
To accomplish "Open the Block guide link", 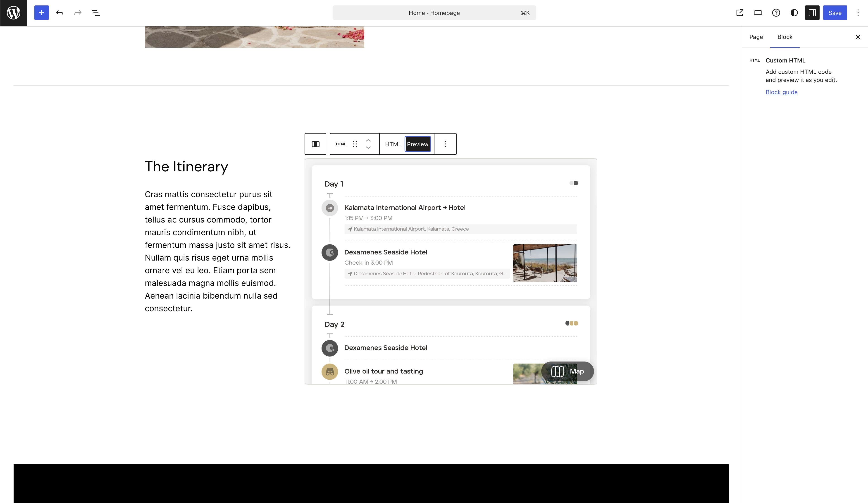I will click(x=781, y=92).
